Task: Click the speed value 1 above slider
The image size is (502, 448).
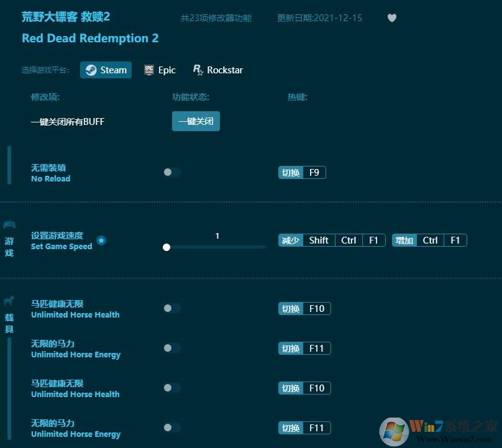Action: tap(217, 235)
